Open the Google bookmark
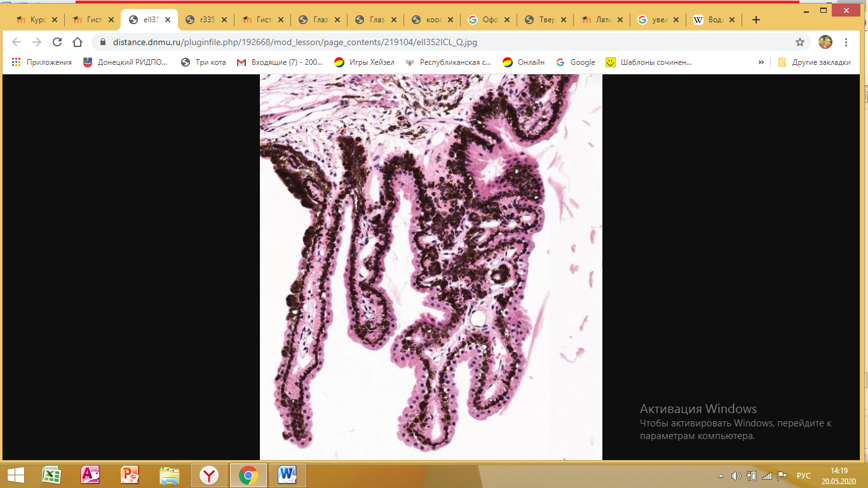This screenshot has width=868, height=488. pos(576,62)
